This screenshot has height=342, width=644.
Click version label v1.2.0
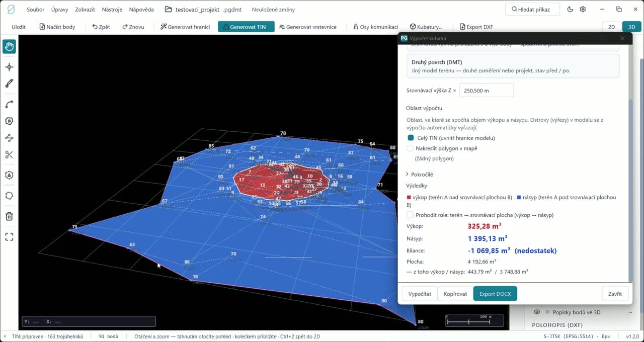[x=632, y=336]
